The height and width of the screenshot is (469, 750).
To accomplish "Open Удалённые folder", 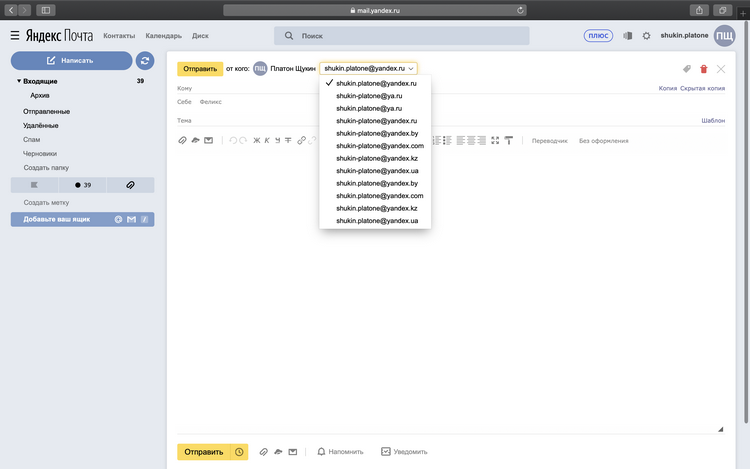I will [x=41, y=125].
